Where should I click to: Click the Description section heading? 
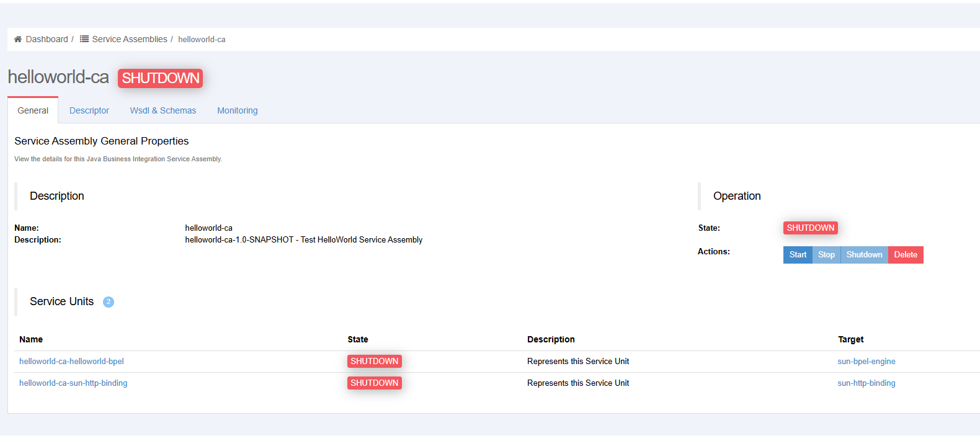[57, 196]
